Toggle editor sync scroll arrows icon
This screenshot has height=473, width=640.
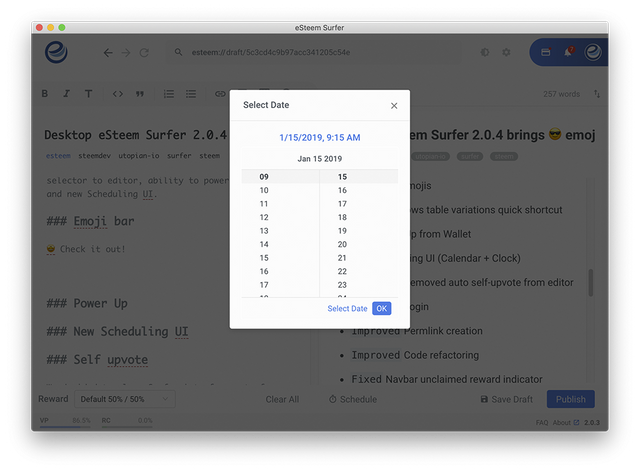click(597, 94)
